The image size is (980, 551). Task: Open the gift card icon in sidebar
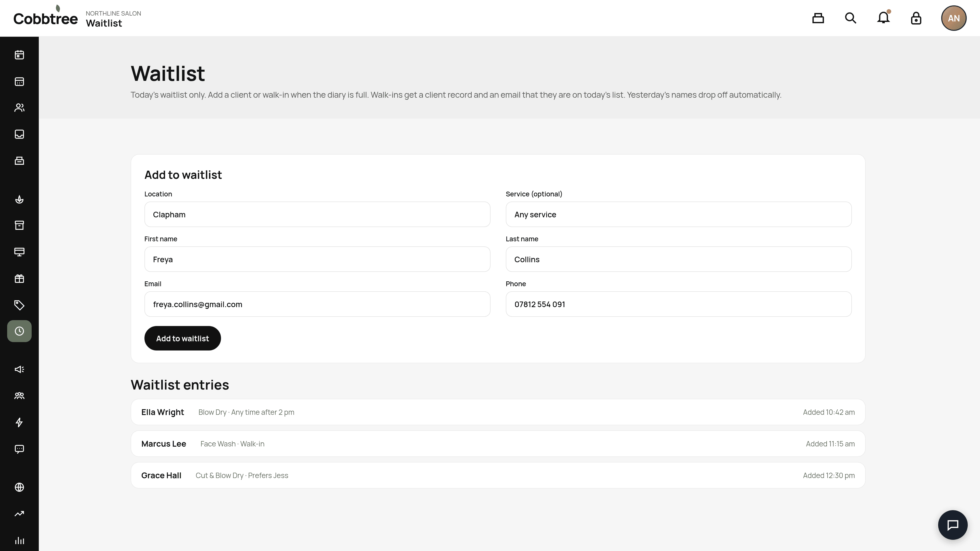[19, 279]
